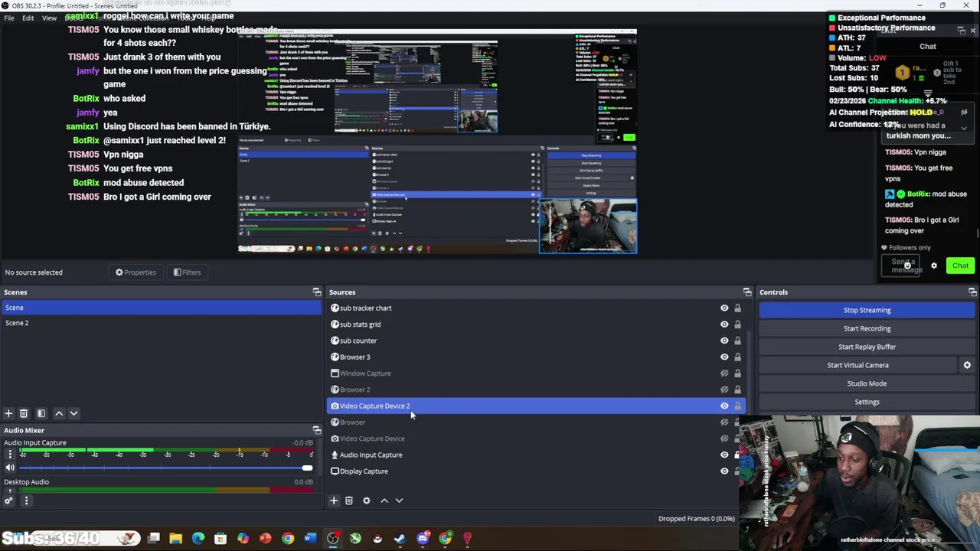Lock the Browser 2 source

(x=737, y=390)
